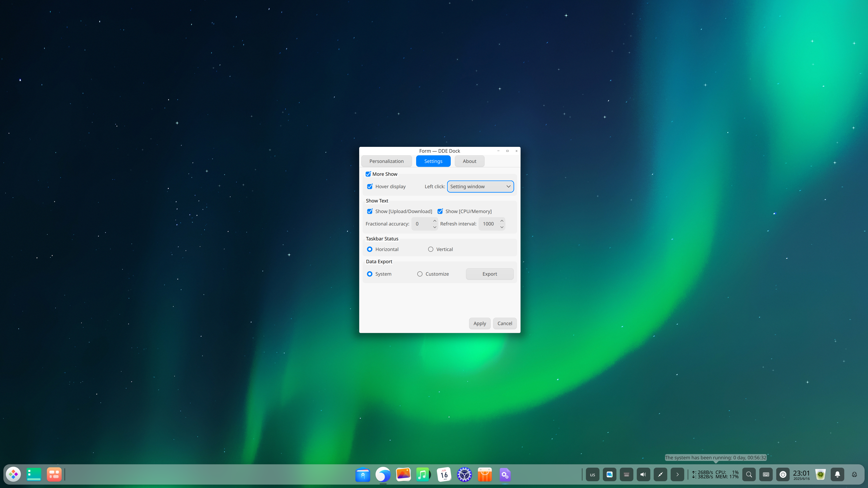Open the calendar app in dock
868x488 pixels.
(x=444, y=474)
